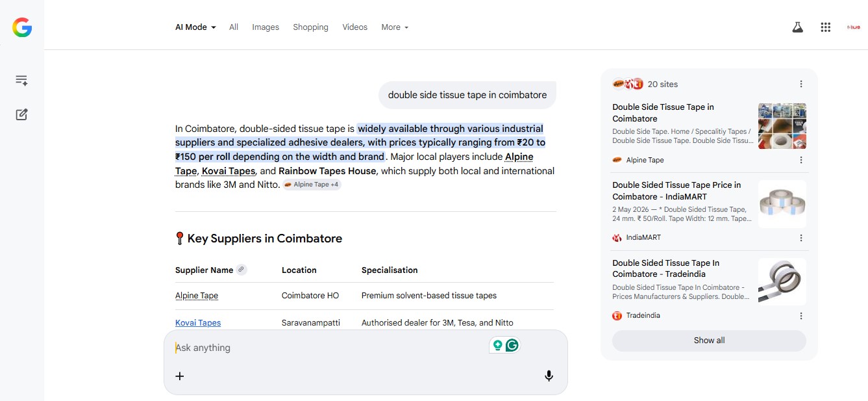Open the AI Mode dropdown
The image size is (868, 401).
(195, 27)
